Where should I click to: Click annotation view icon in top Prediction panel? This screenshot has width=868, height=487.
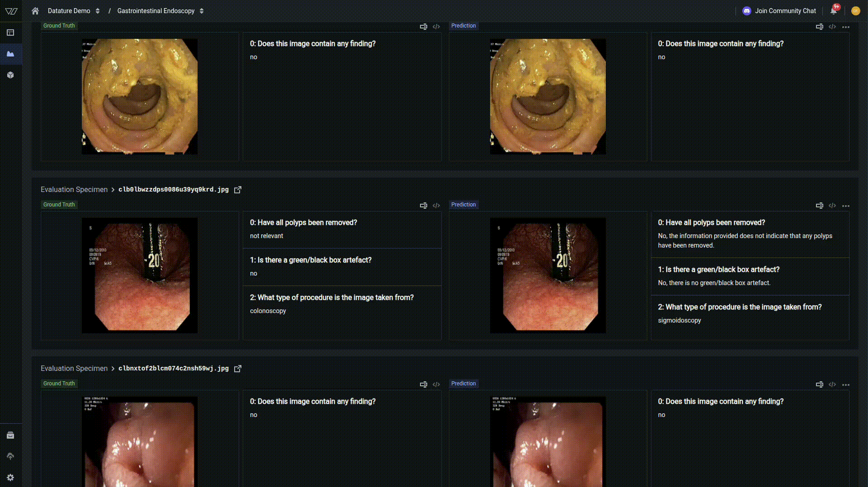820,27
